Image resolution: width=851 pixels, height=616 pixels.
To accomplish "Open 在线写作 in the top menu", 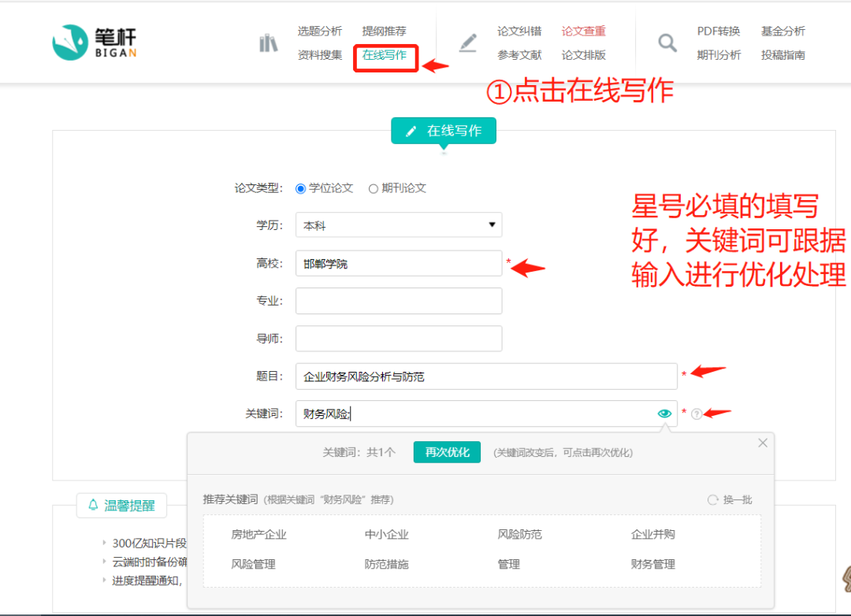I will point(385,55).
